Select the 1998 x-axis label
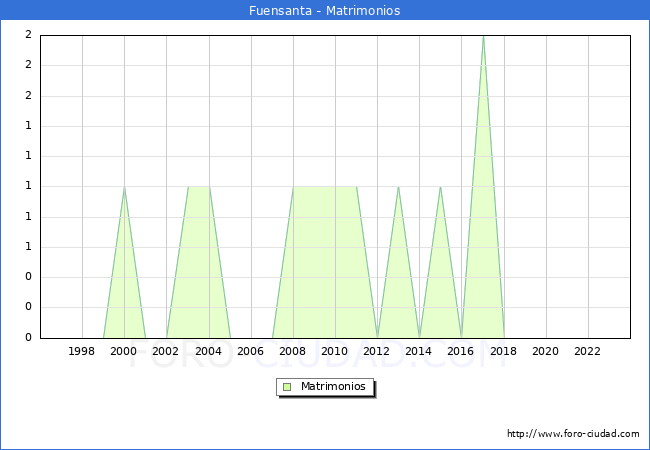650x450 pixels. pos(82,351)
